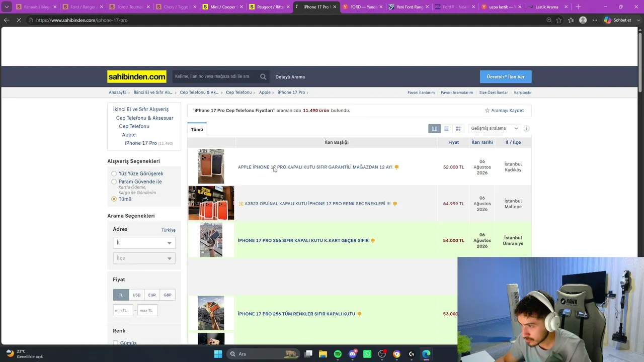Open the Gelişmiş sıralama sort dropdown

pos(494,129)
